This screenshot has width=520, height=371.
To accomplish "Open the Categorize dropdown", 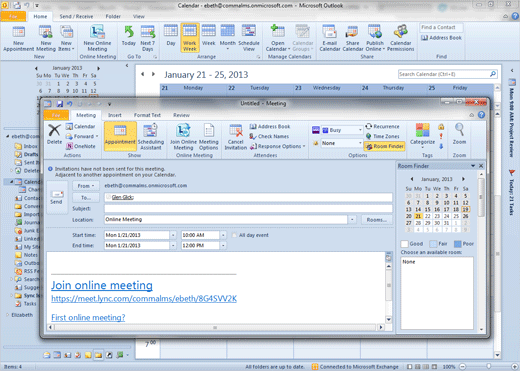I will (422, 136).
